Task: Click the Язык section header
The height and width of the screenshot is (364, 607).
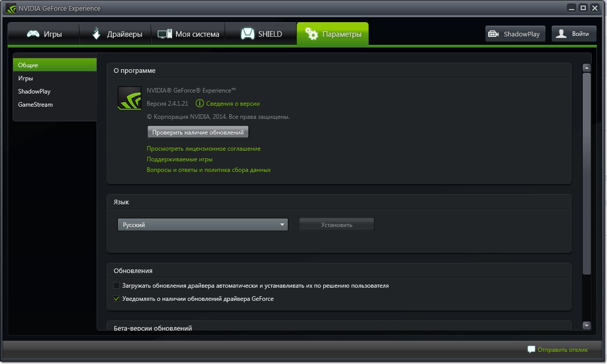Action: pyautogui.click(x=121, y=202)
